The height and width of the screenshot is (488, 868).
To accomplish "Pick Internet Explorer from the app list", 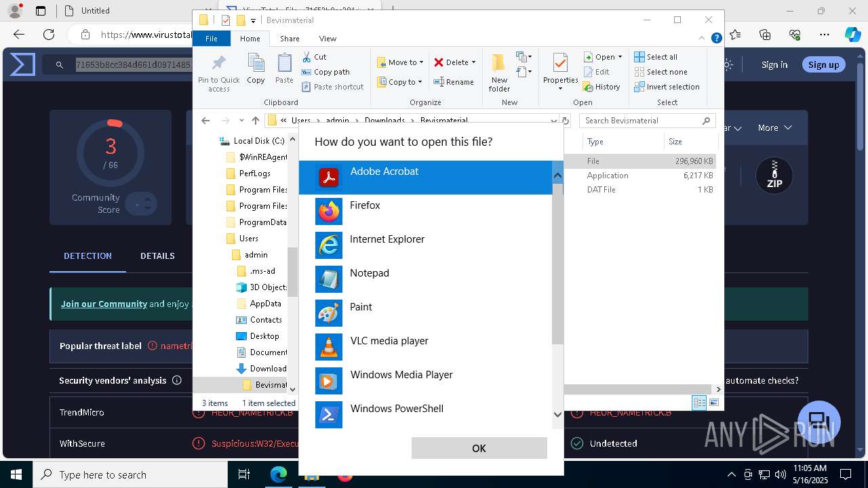I will (x=425, y=245).
